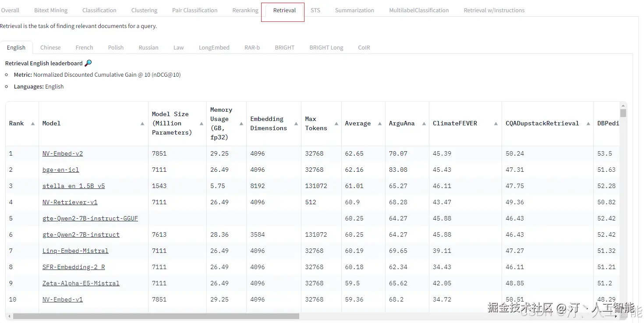This screenshot has height=323, width=644.
Task: Switch to Polish sub-tab
Action: 116,47
